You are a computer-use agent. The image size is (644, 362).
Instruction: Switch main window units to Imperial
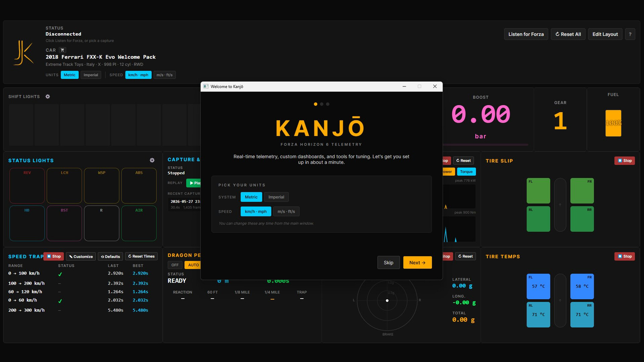coord(91,75)
